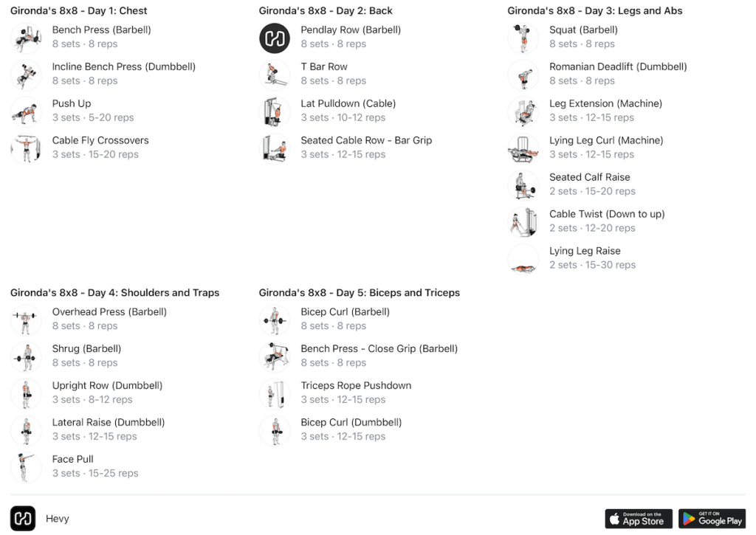Click the Triceps Rope Pushdown icon
Screen dimensions: 756x535
pos(275,394)
